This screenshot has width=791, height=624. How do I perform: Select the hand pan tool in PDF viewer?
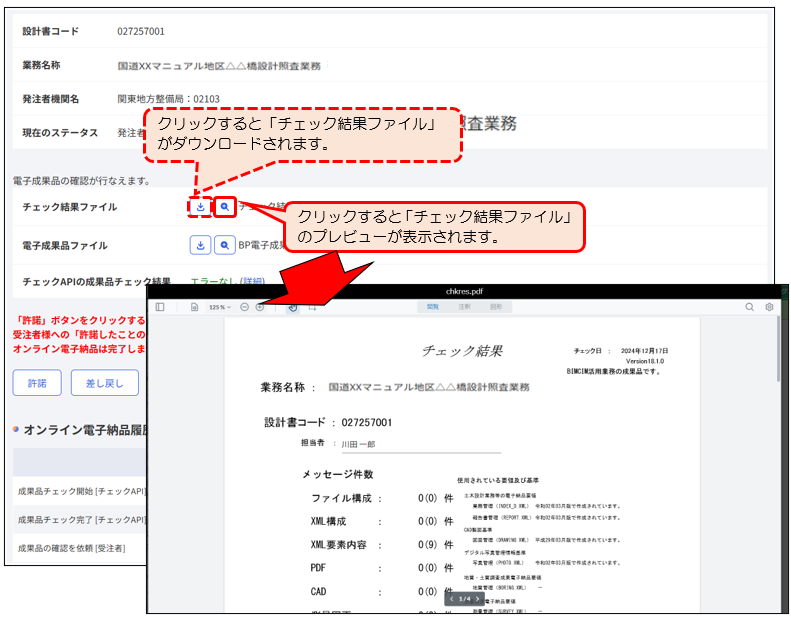(293, 307)
